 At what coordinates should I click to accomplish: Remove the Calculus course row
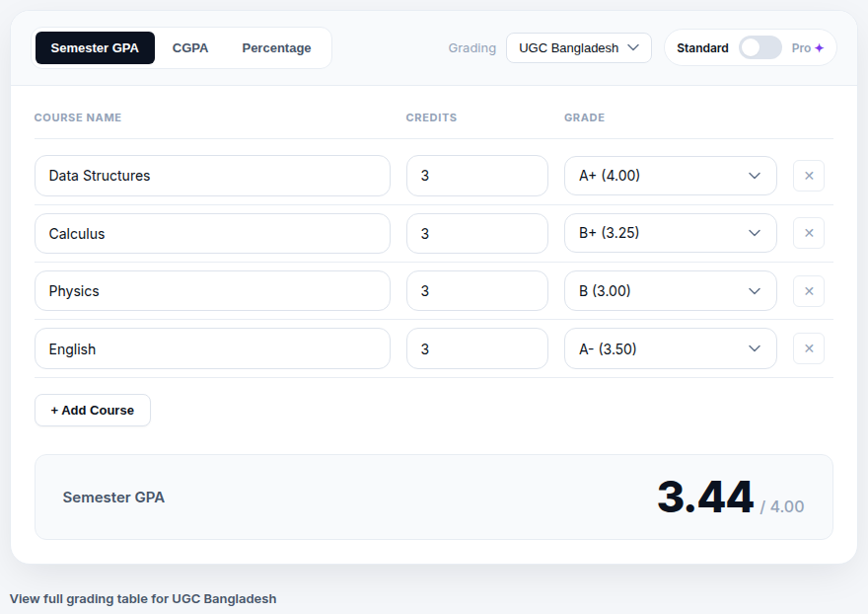pyautogui.click(x=808, y=233)
